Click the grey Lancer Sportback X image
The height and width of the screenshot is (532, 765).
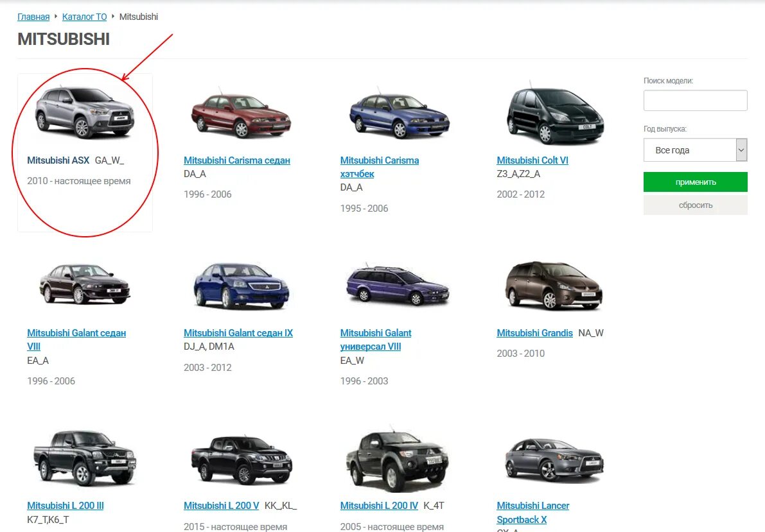point(554,460)
